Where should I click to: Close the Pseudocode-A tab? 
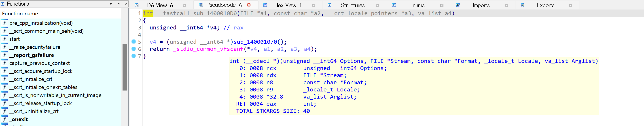click(249, 5)
